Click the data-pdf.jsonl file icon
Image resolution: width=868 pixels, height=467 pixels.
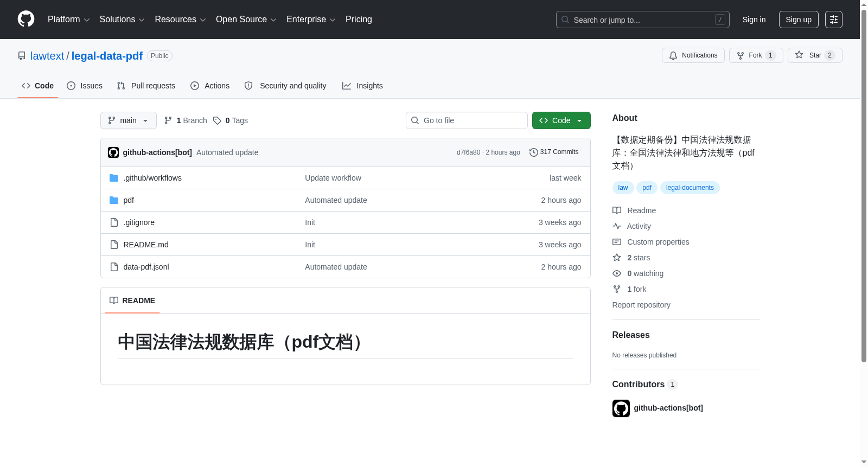(x=114, y=267)
